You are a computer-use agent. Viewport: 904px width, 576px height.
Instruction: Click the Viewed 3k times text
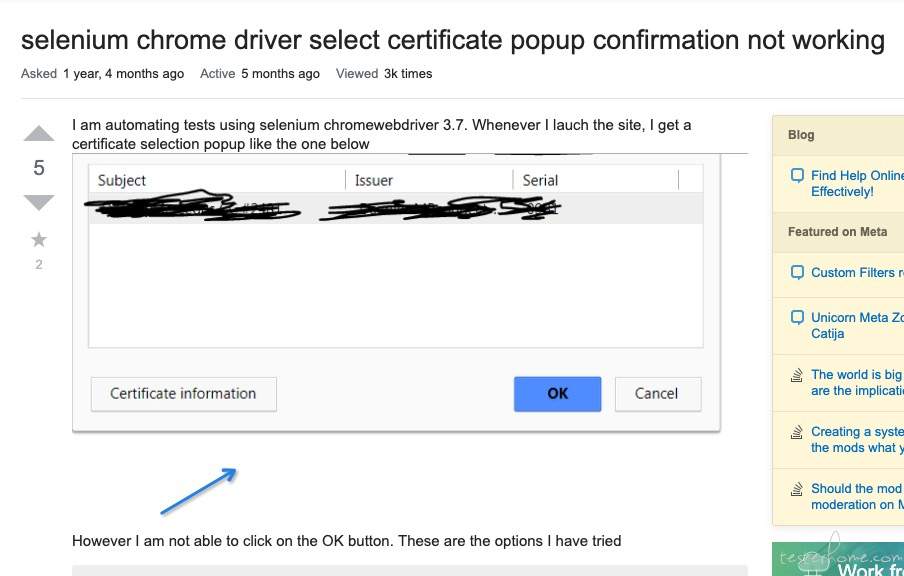click(384, 74)
